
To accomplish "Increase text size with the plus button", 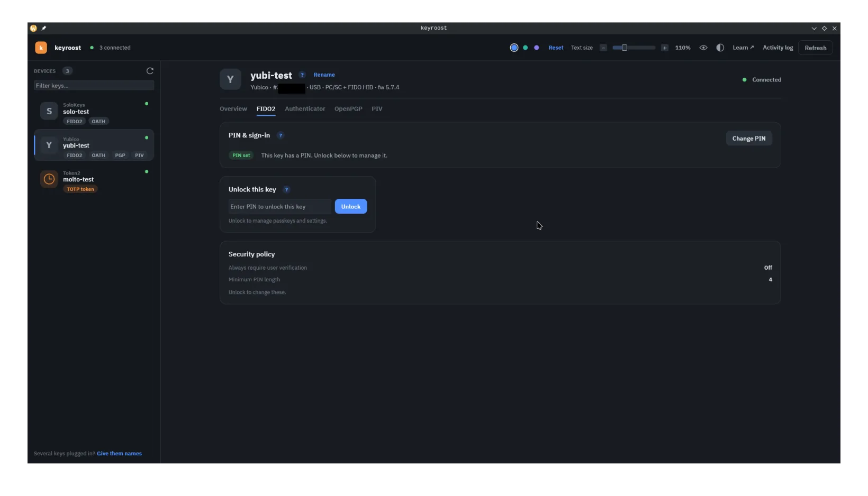I will click(664, 48).
